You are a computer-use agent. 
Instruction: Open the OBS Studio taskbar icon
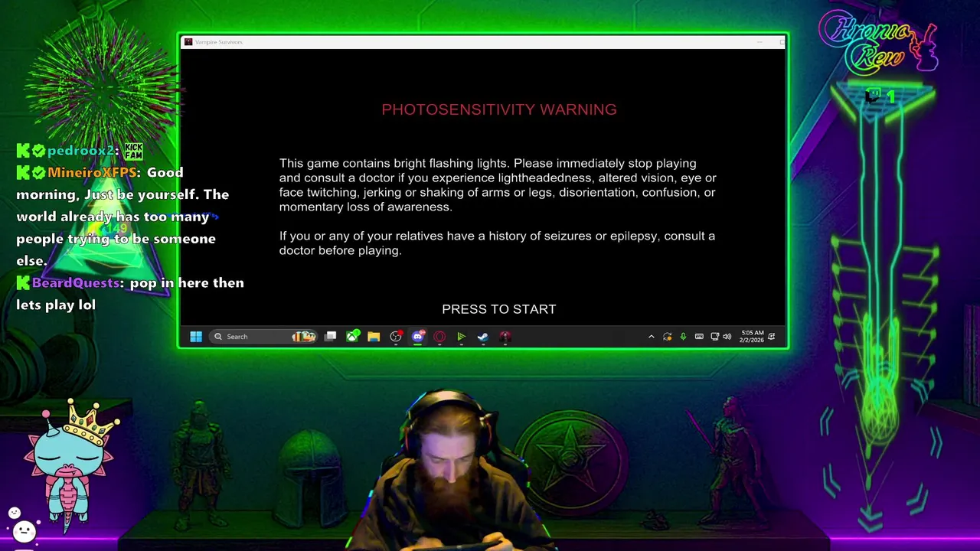tap(396, 337)
